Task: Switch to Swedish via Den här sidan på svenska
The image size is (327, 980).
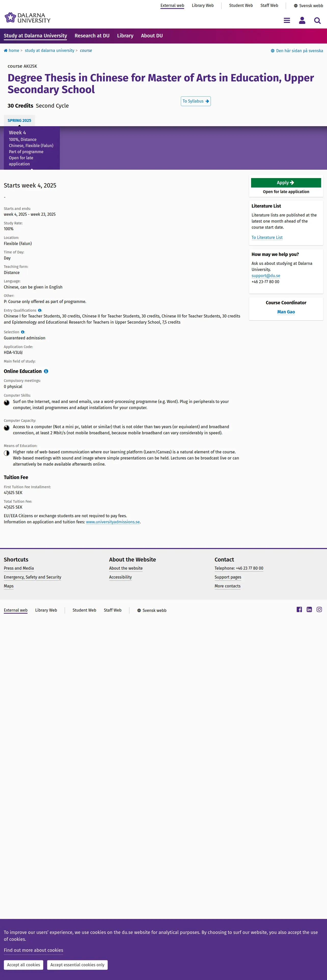Action: tap(297, 51)
